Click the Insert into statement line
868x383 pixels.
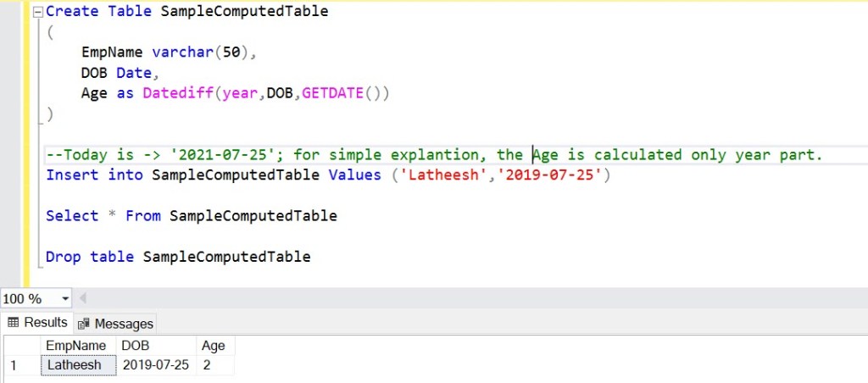pos(327,175)
